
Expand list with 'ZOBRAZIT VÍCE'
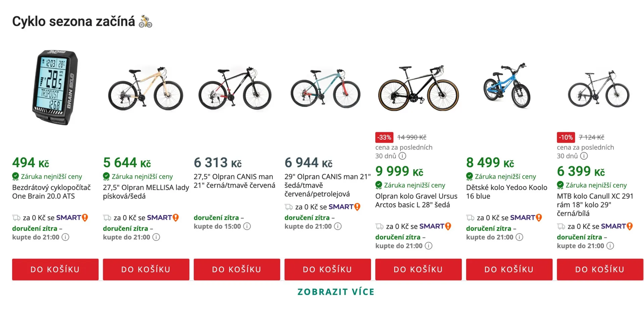pyautogui.click(x=336, y=292)
